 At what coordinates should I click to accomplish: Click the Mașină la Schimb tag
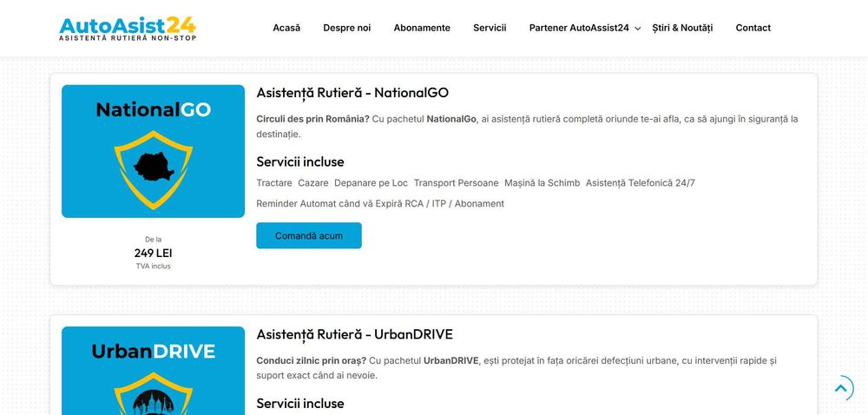tap(542, 183)
